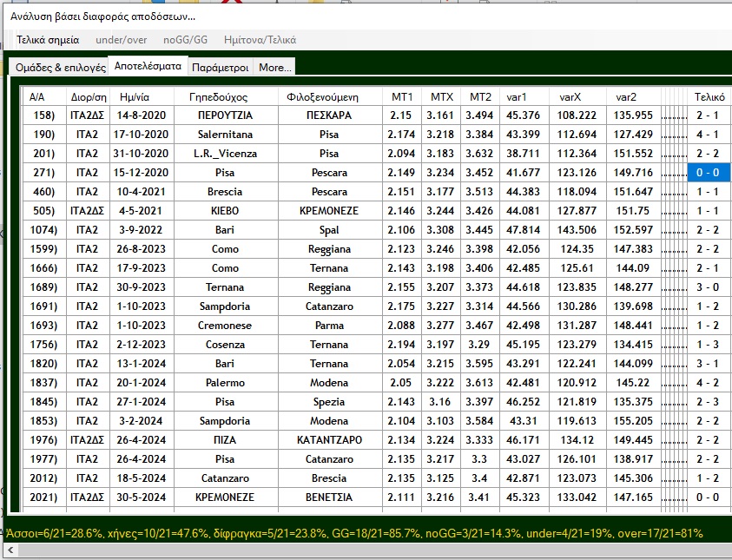Open the More... tab
The width and height of the screenshot is (732, 560).
point(274,67)
